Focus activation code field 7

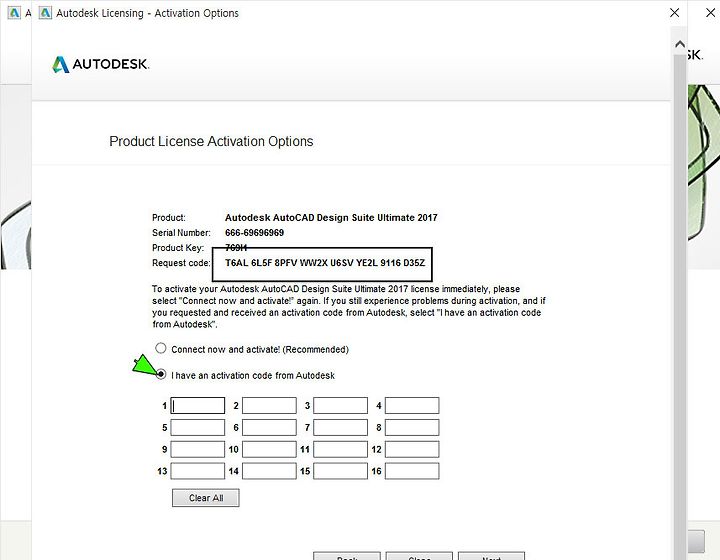pos(340,427)
